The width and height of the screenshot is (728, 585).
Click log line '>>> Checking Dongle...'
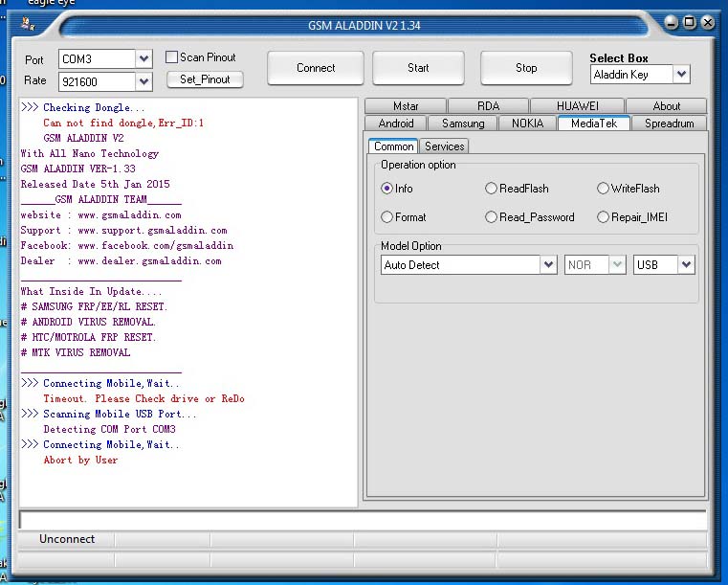[x=82, y=107]
